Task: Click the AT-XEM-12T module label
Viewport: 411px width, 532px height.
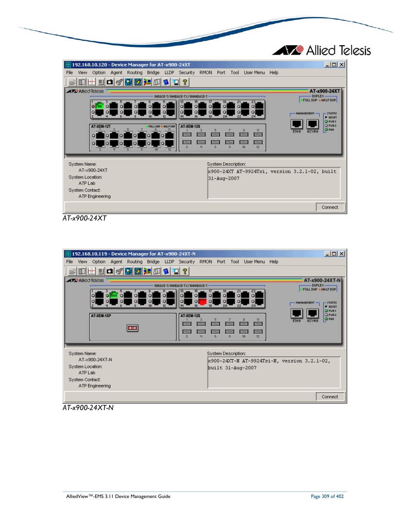Action: click(x=101, y=127)
